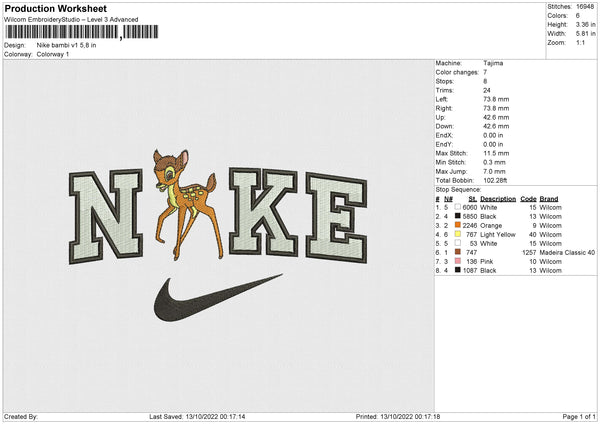Click 'Orange' description in stop sequence
Screen dimensions: 600x424
pos(491,225)
